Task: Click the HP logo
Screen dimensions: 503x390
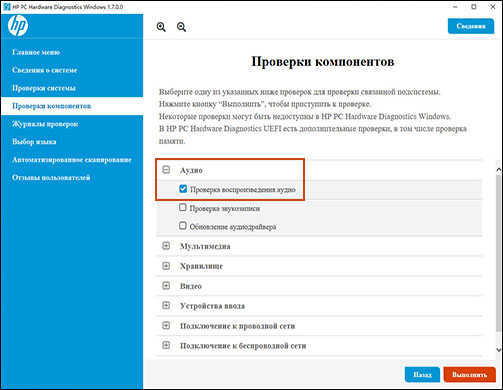Action: pos(18,25)
